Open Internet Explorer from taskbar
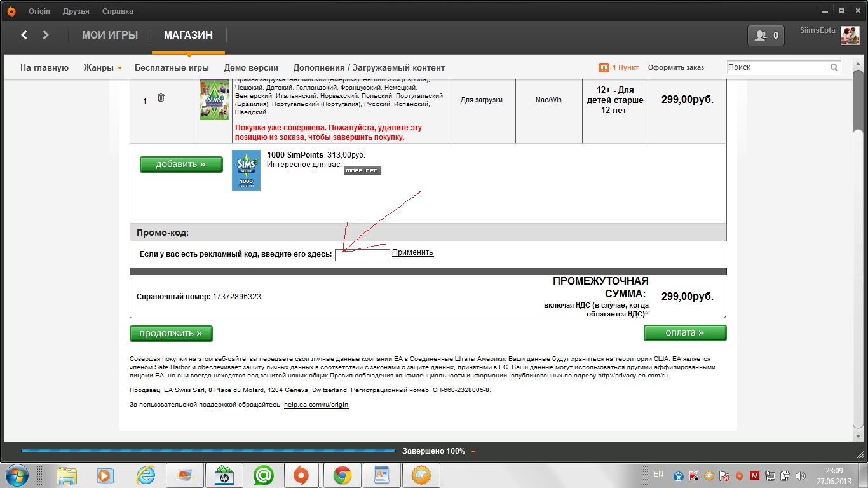The width and height of the screenshot is (868, 488). click(x=146, y=475)
